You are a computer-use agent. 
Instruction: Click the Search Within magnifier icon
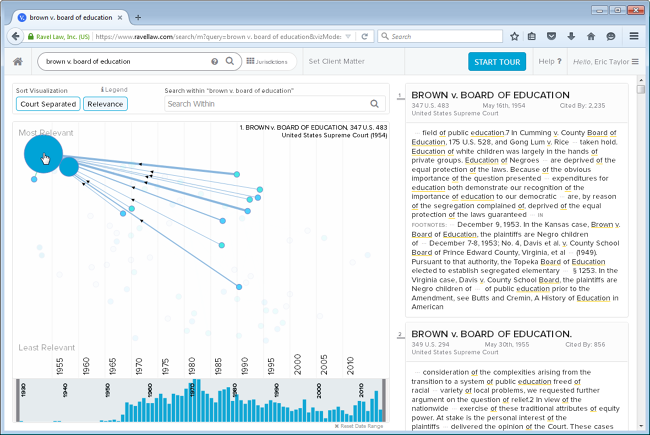(x=374, y=104)
